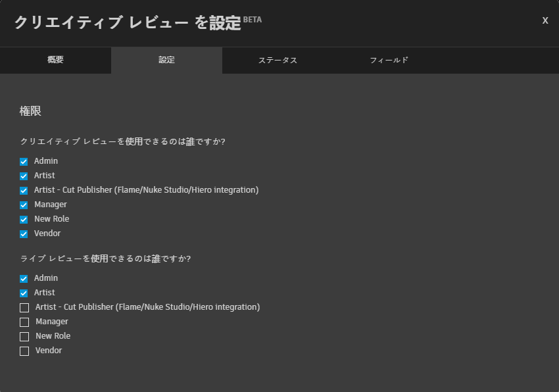Close the creative review settings dialog
Screen dimensions: 559x392
[545, 20]
